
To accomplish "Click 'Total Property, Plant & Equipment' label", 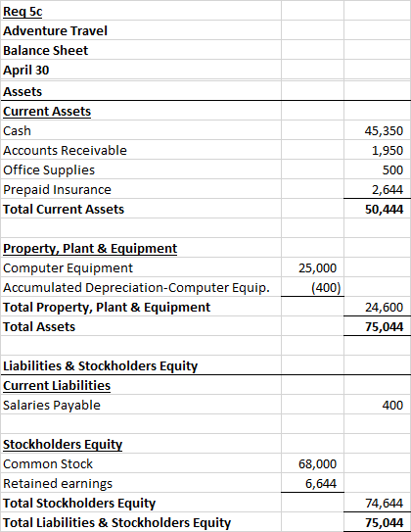I will tap(107, 308).
